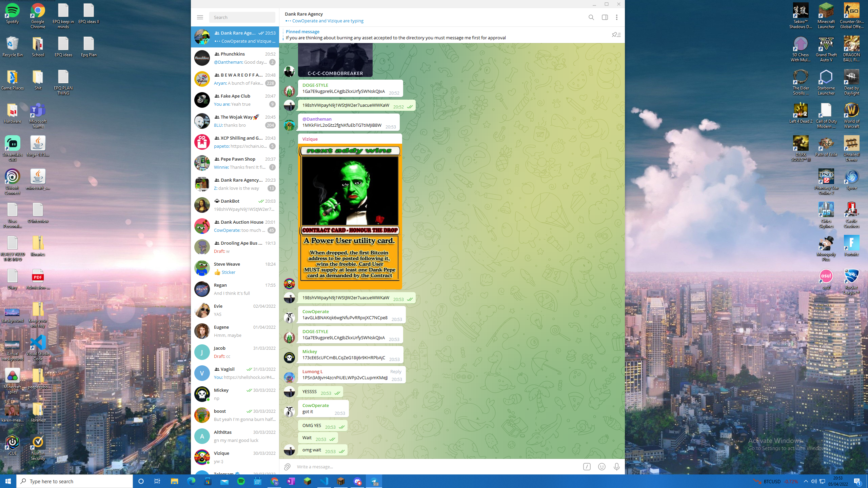Open Norton Security desktop shortcut
This screenshot has width=868, height=488.
coord(38,448)
